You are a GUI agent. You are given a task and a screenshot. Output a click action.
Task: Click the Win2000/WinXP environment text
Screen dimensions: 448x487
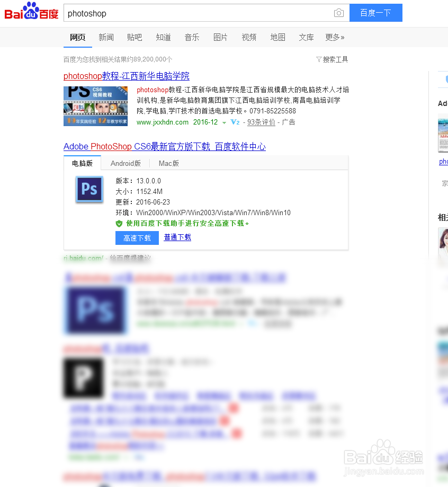click(x=213, y=212)
